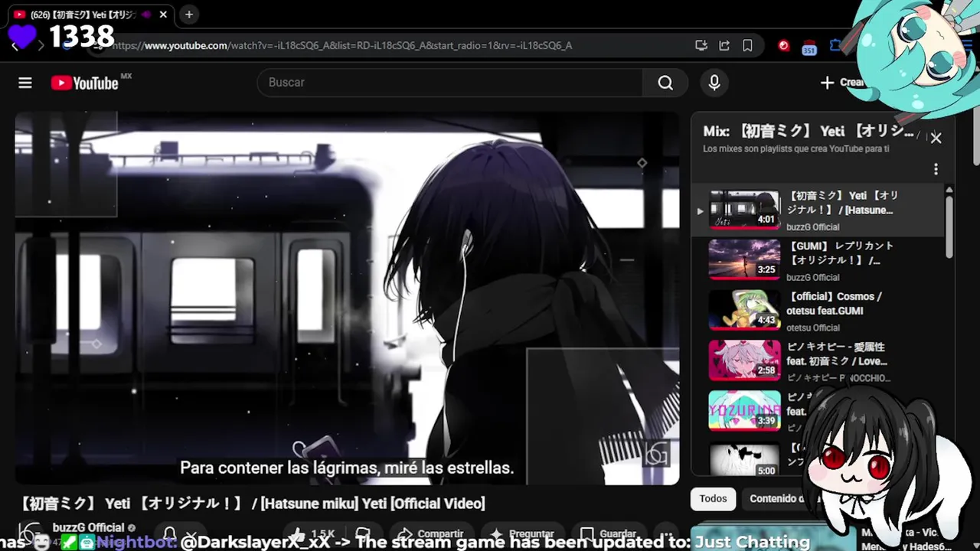980x551 pixels.
Task: Open the extension icon with 351 badge
Action: point(809,47)
